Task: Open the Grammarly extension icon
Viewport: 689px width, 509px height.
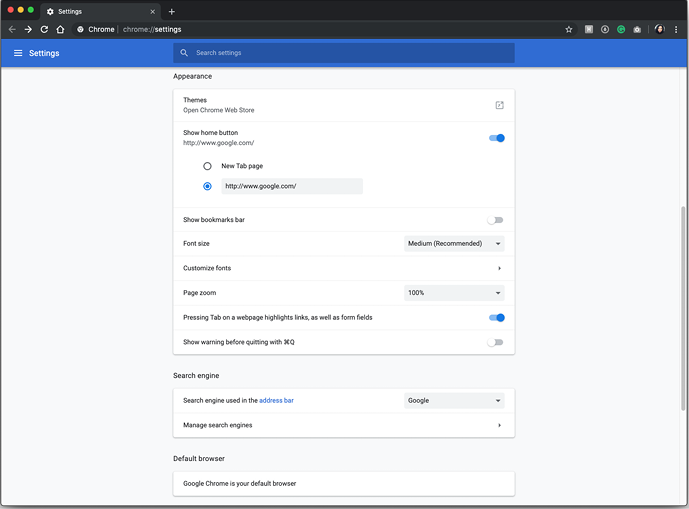Action: [621, 29]
